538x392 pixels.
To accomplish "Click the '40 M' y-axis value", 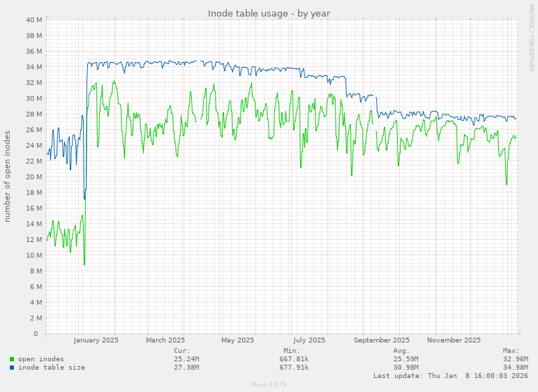I will coord(34,20).
